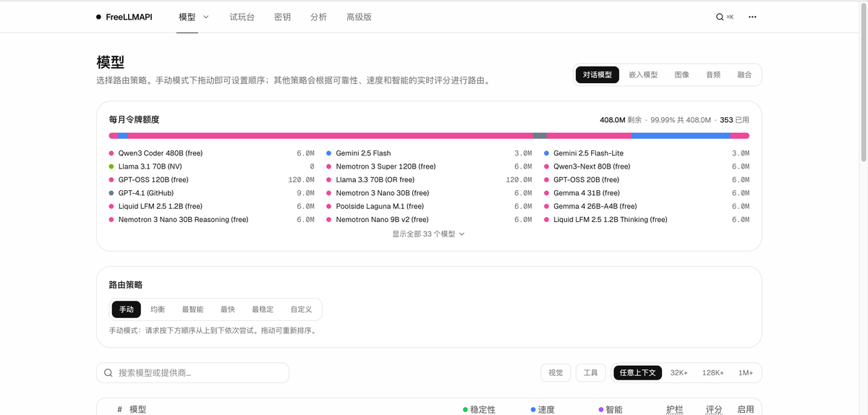Choose the 最稳定 routing strategy
The height and width of the screenshot is (415, 868).
tap(263, 309)
